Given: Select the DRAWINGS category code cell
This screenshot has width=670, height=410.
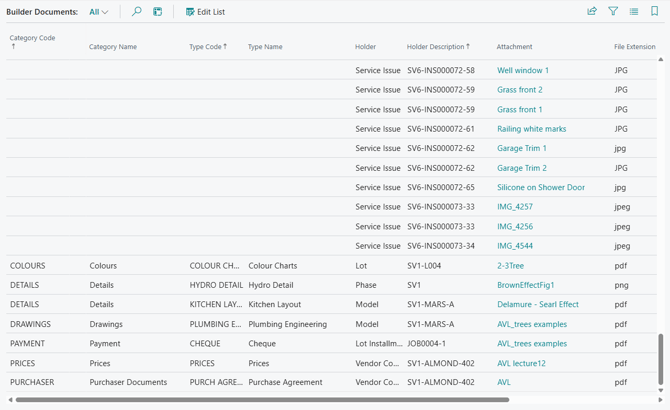Looking at the screenshot, I should coord(30,324).
